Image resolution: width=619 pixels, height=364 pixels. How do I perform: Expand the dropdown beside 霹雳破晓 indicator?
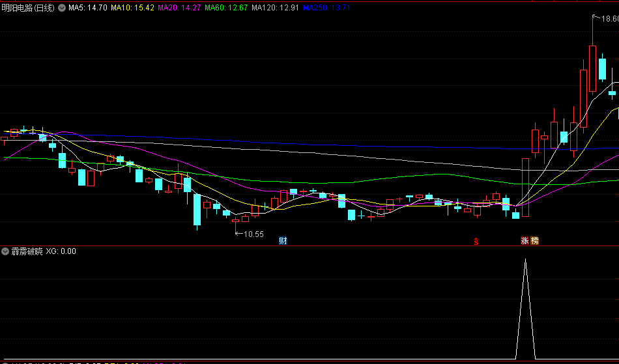(x=5, y=251)
